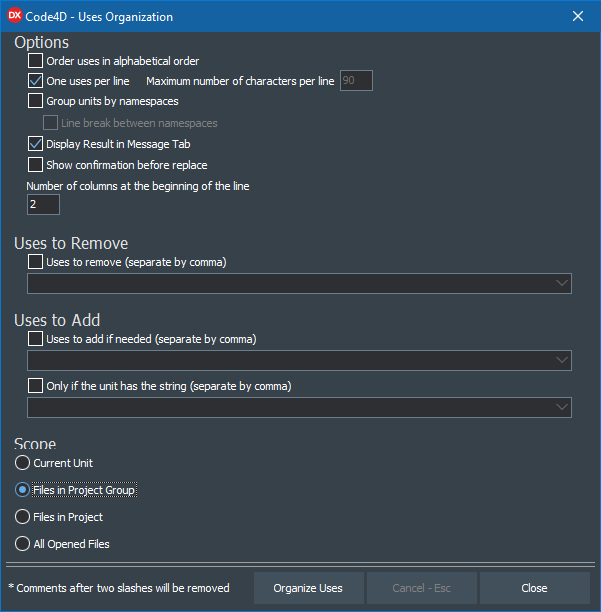Close the Uses Organization dialog window
Viewport: 601px width, 612px height.
pyautogui.click(x=577, y=16)
